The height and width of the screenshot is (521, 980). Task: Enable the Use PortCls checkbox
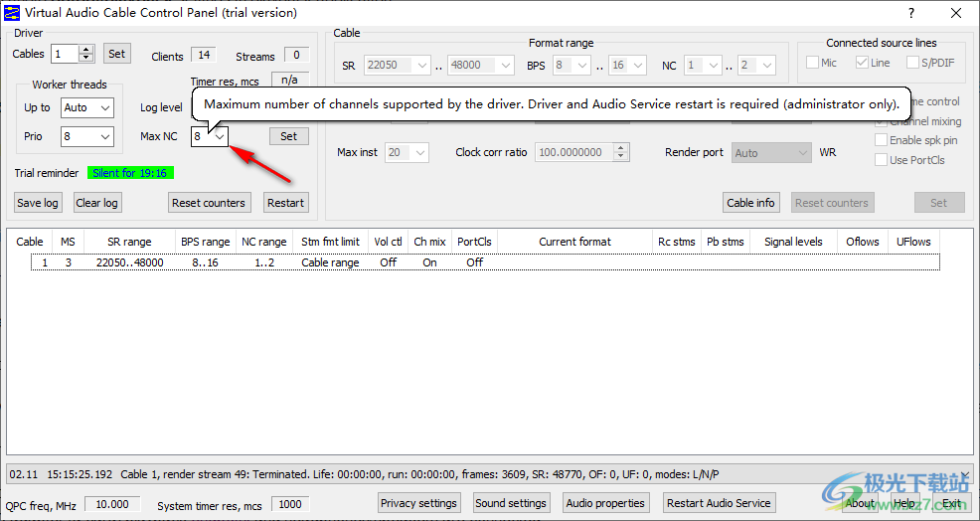(881, 160)
